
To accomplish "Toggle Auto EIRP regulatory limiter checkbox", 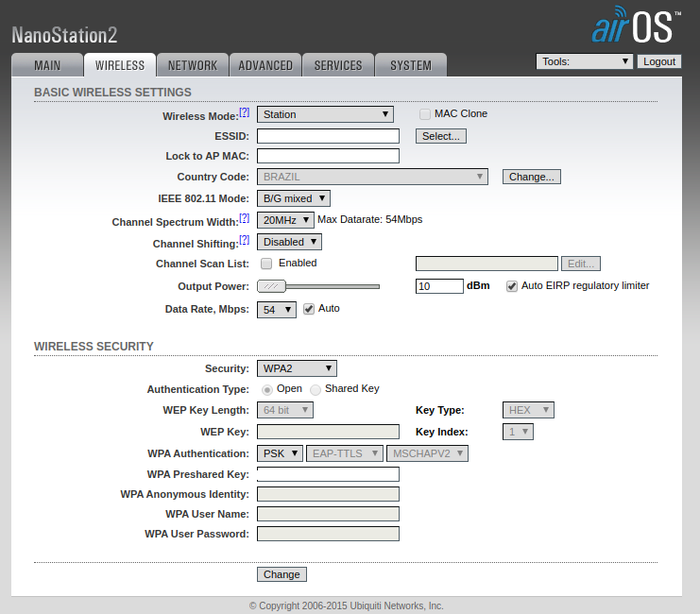I will 512,286.
